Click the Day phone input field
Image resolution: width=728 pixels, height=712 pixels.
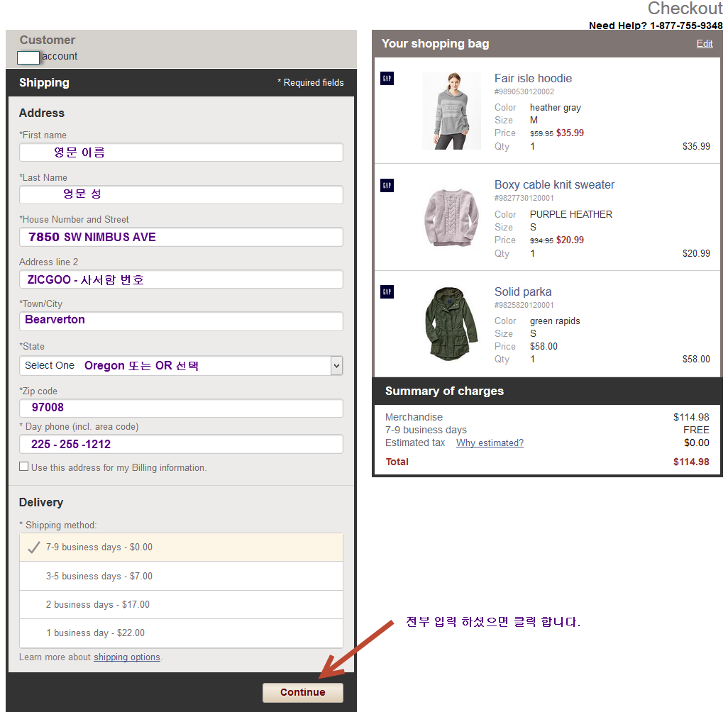(181, 444)
